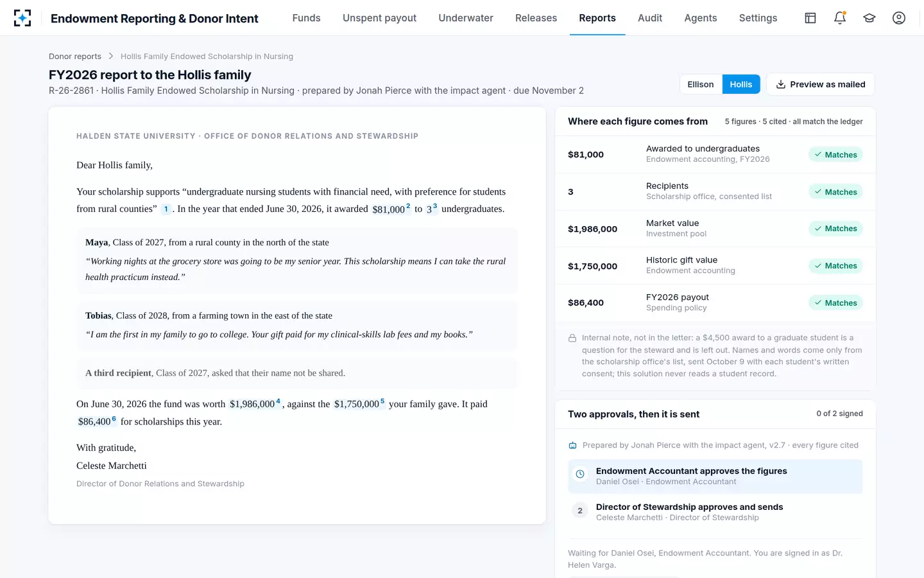
Task: Select the Hollis report toggle
Action: pos(741,84)
